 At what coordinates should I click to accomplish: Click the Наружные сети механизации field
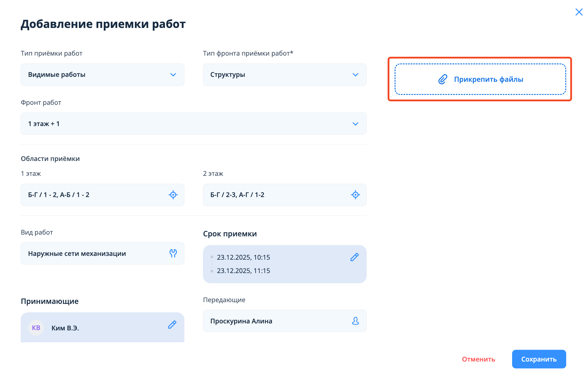(93, 254)
